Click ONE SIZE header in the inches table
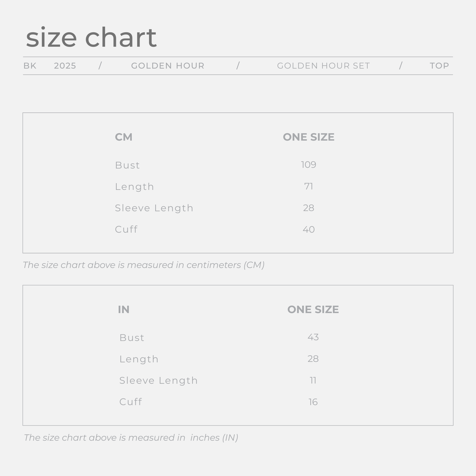Screen dimensions: 476x476 tap(313, 309)
